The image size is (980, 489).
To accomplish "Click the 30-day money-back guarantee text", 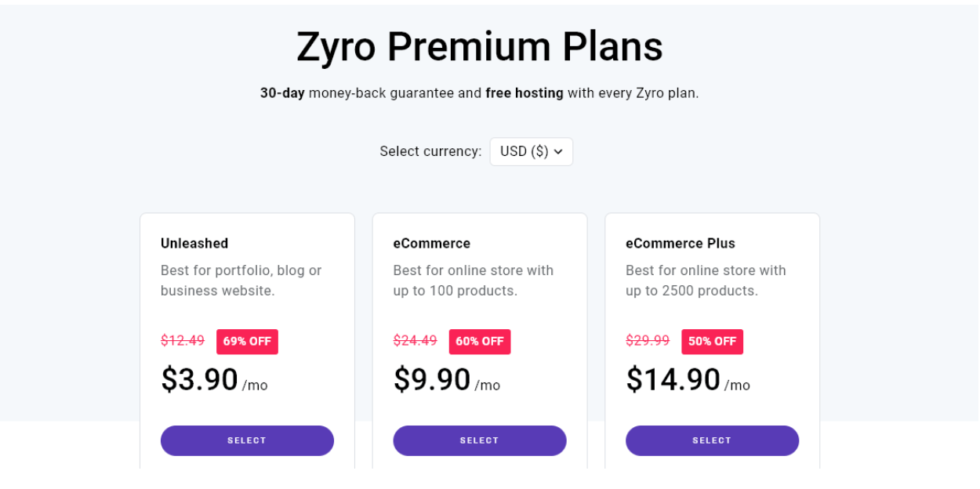I will pyautogui.click(x=358, y=93).
